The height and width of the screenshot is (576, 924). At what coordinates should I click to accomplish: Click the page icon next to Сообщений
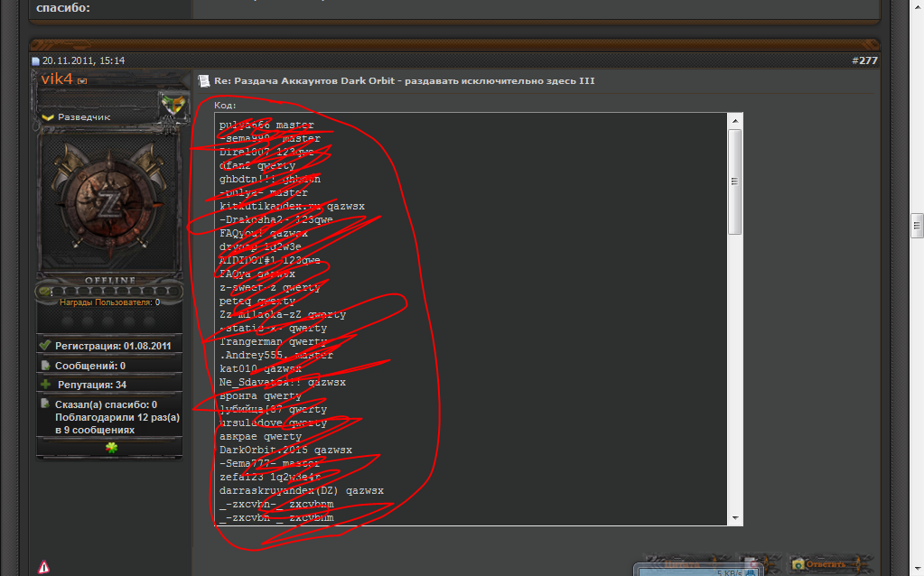point(45,365)
